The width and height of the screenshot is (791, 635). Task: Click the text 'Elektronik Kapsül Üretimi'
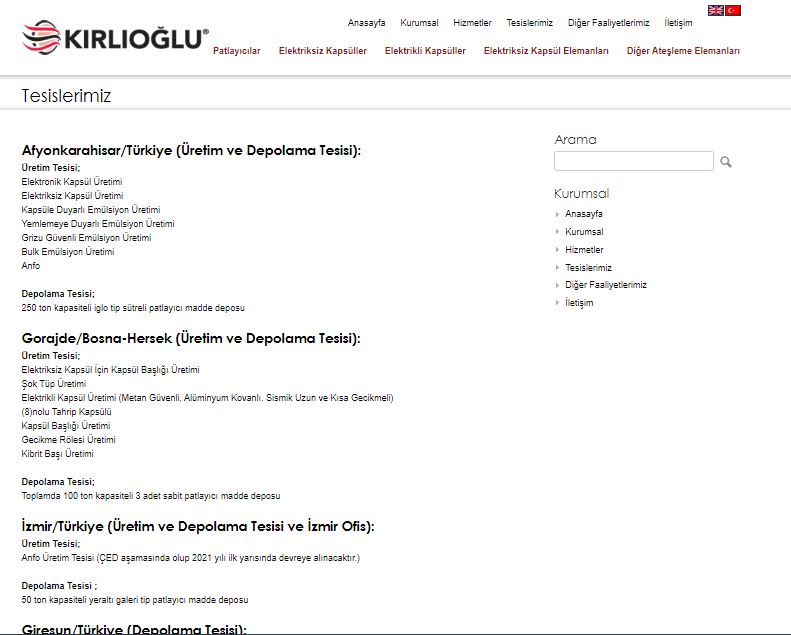72,182
